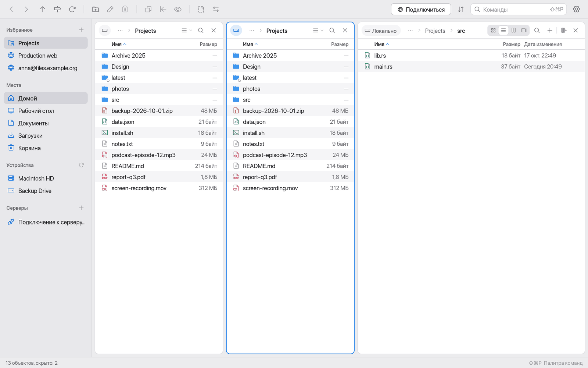Screen dimensions: 588x368
Task: Select Projects in the Избранное sidebar
Action: tap(46, 43)
